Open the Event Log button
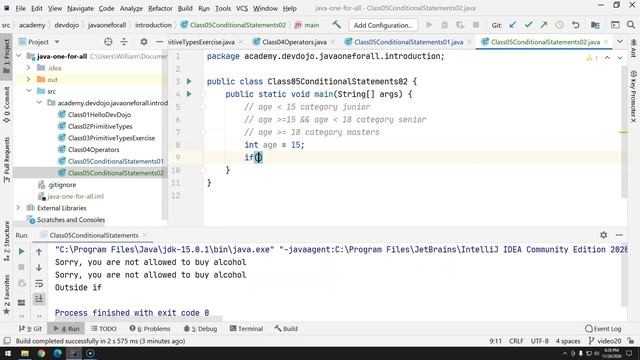This screenshot has width=640, height=360. point(603,329)
